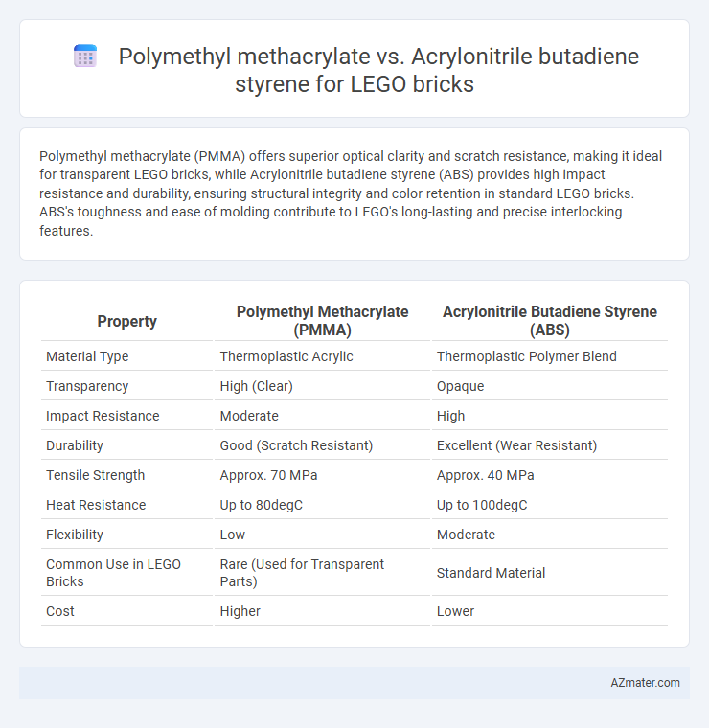The image size is (709, 728).
Task: Click the 'Approx. 40 MPa' value
Action: coord(485,475)
